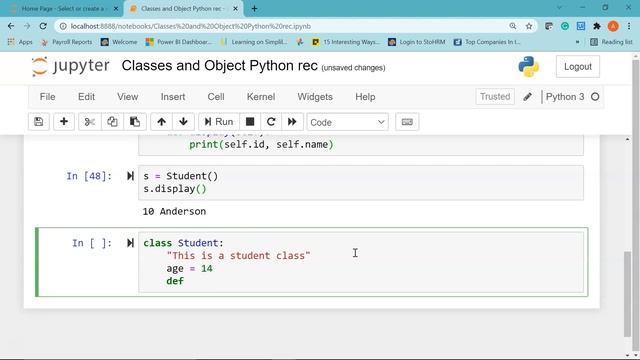The height and width of the screenshot is (360, 640).
Task: Interrupt the kernel with stop icon
Action: click(250, 122)
